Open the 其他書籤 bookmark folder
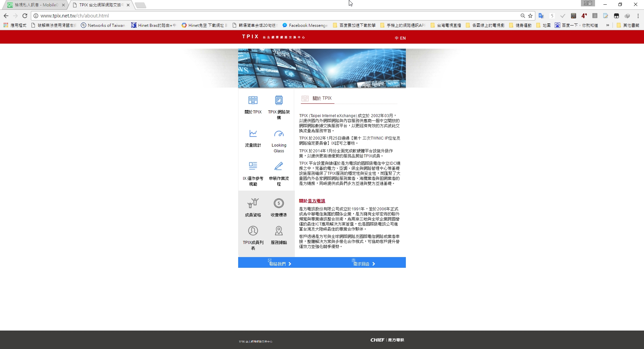Viewport: 644px width, 349px height. [628, 25]
